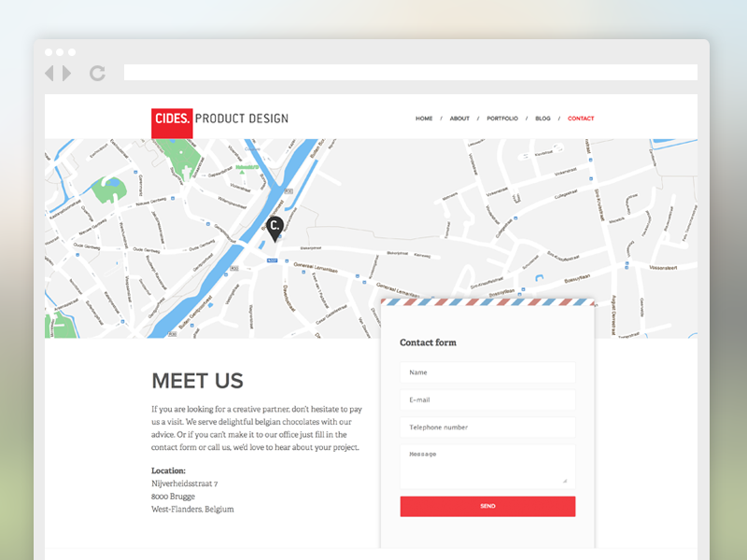Click the striped airmail border above Contact form
This screenshot has height=560, width=747.
pyautogui.click(x=487, y=302)
